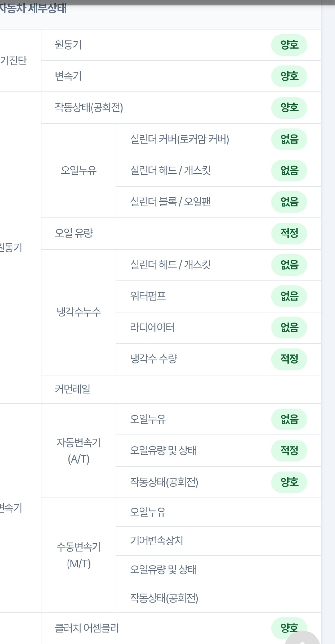The height and width of the screenshot is (644, 335).
Task: Click the 자동변속기 (A/T) cell
Action: coord(79,451)
